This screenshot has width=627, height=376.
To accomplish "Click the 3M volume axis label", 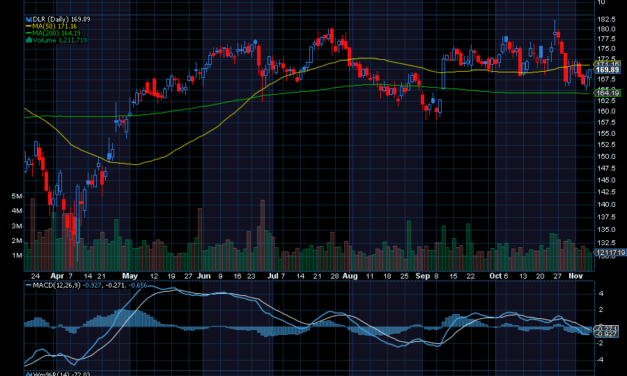I will click(x=17, y=226).
